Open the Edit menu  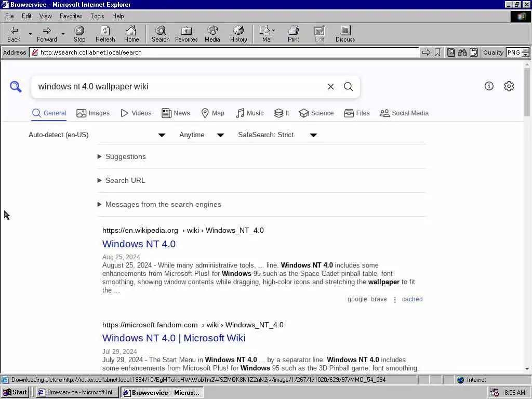26,16
